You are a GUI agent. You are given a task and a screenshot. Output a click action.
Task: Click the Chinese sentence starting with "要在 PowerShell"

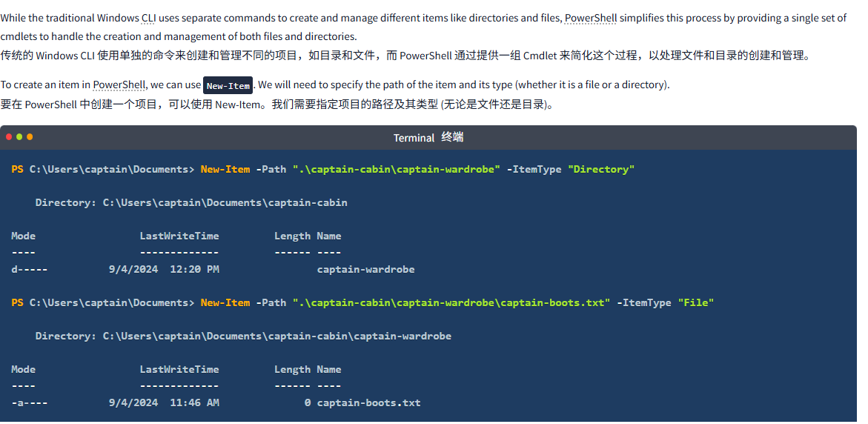pyautogui.click(x=276, y=104)
